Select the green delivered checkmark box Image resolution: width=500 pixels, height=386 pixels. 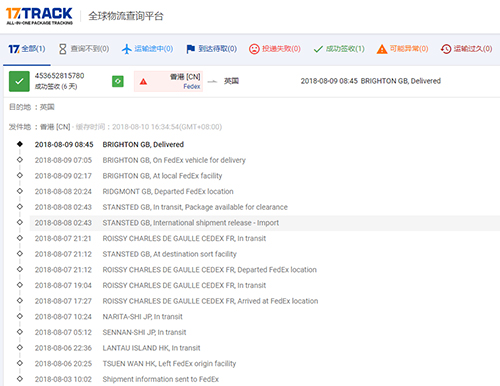(x=19, y=81)
